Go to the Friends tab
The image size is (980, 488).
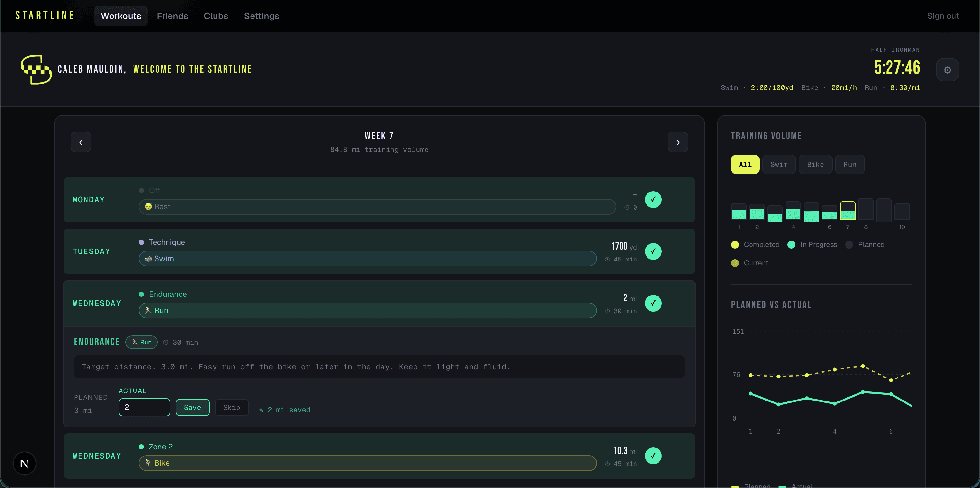(173, 16)
